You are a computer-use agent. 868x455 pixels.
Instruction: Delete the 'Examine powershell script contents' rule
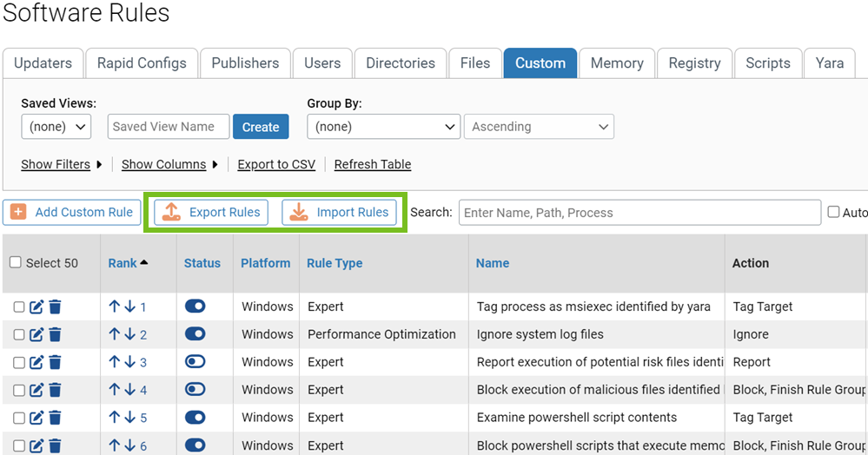click(55, 418)
